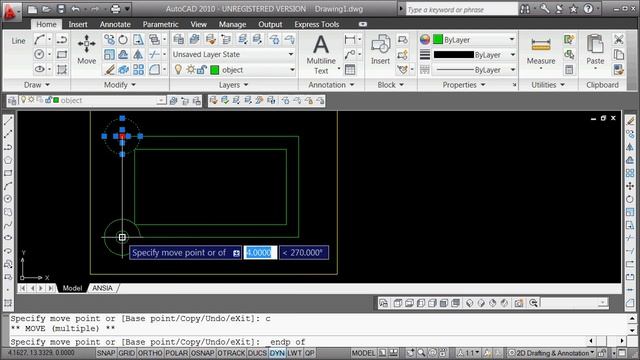Open the AutoCAD application menu logo
This screenshot has height=360, width=640.
point(10,11)
